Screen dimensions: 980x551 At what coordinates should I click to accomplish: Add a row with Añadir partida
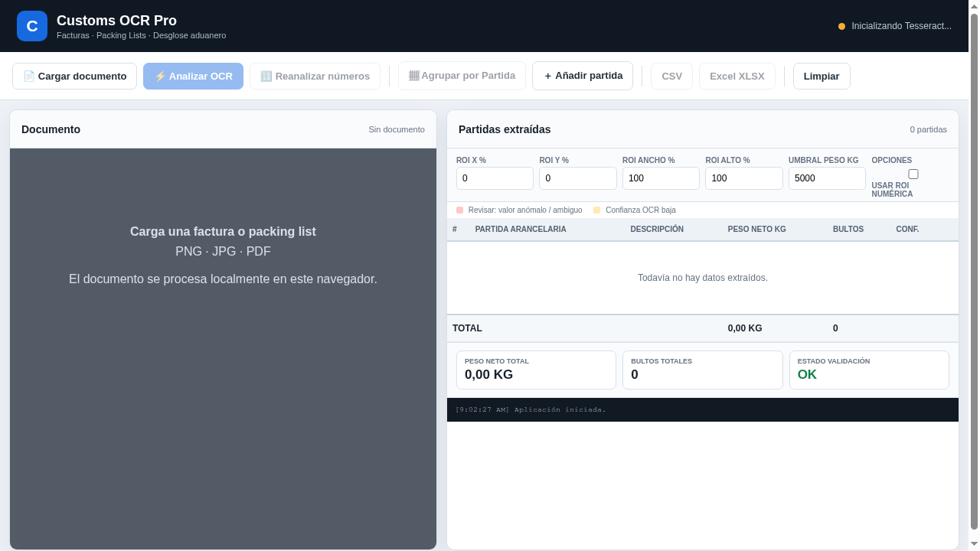(583, 76)
